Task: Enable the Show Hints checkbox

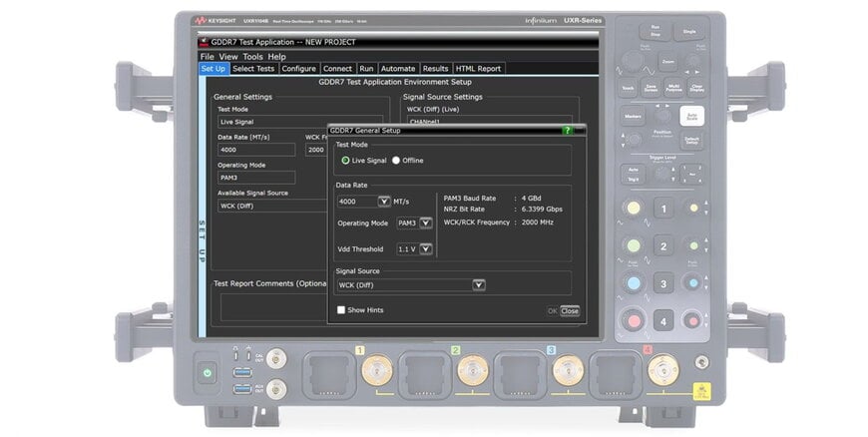Action: tap(341, 310)
